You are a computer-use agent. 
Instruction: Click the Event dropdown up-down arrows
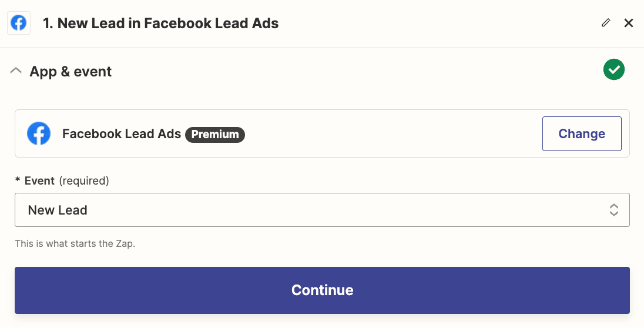(x=613, y=210)
